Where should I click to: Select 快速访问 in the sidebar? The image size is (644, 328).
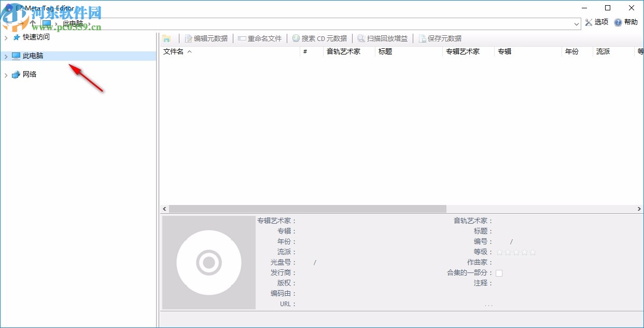click(36, 37)
